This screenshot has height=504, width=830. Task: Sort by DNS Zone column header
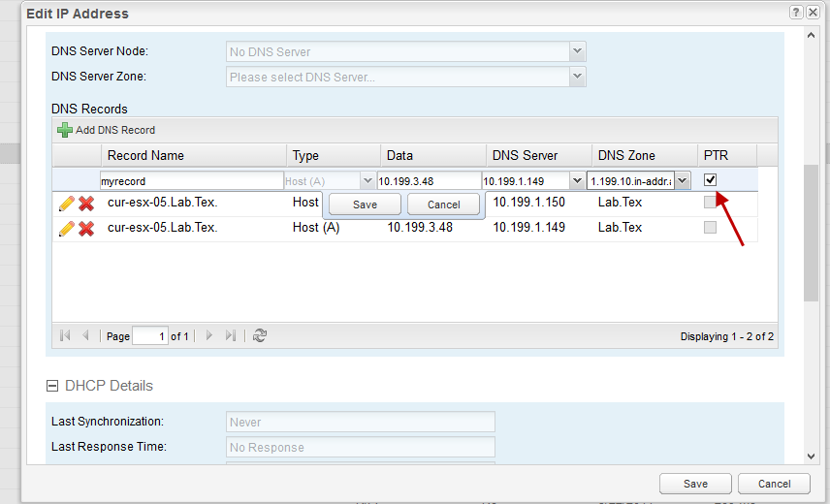645,155
